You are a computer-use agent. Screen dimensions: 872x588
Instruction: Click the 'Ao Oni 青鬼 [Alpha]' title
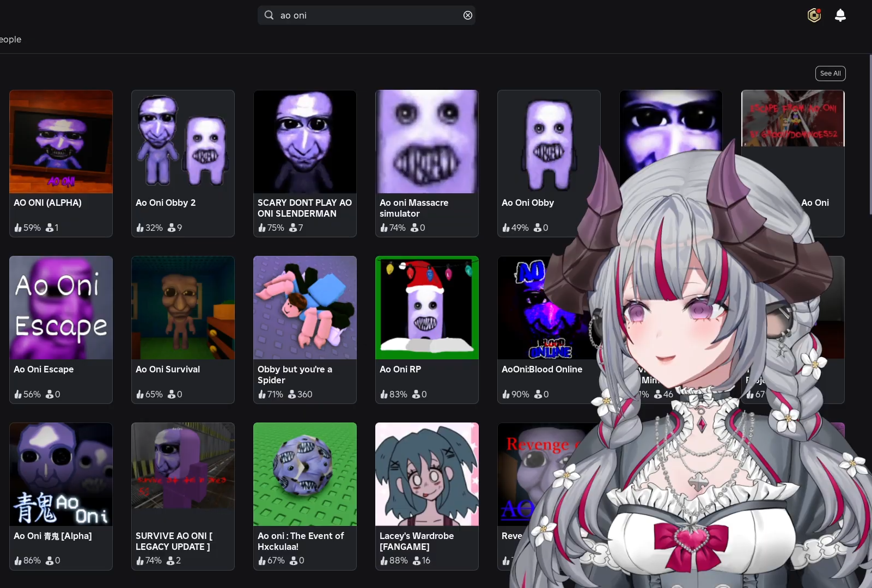point(53,536)
